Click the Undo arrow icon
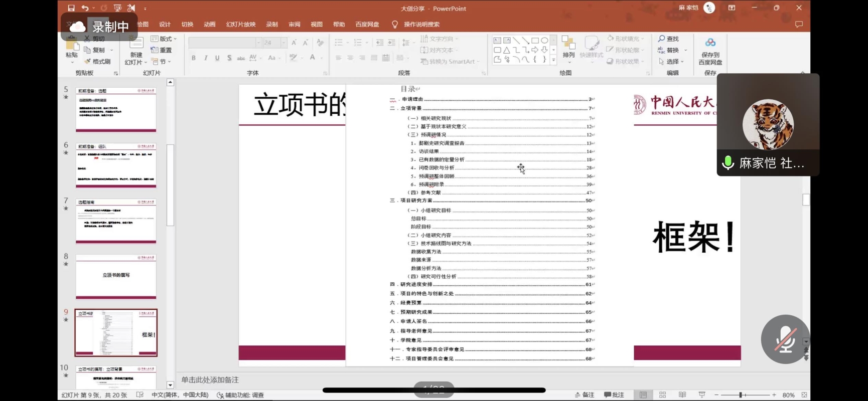Image resolution: width=868 pixels, height=401 pixels. pyautogui.click(x=85, y=8)
